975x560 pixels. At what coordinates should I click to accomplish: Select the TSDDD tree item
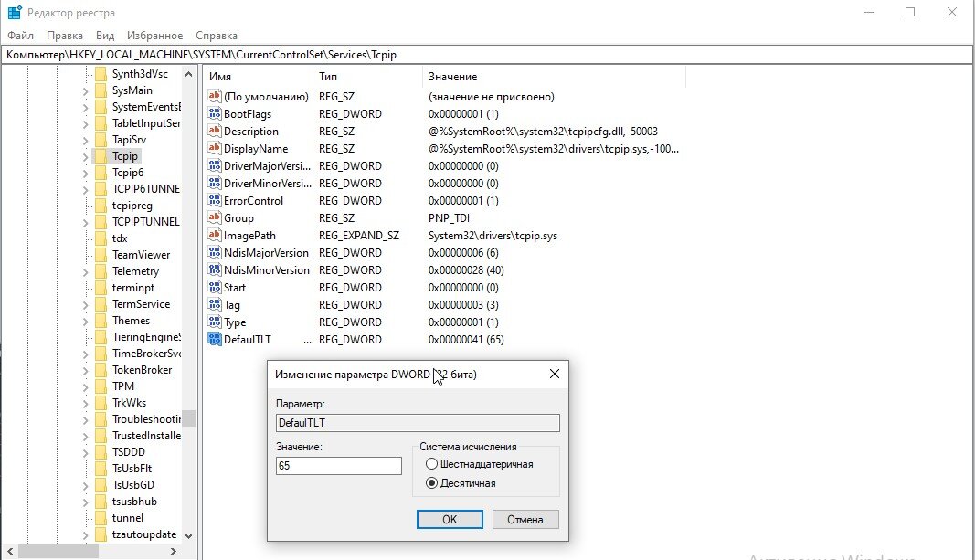pos(128,452)
